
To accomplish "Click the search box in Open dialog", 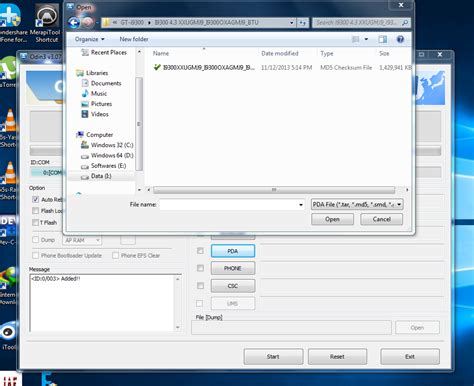I will click(361, 23).
